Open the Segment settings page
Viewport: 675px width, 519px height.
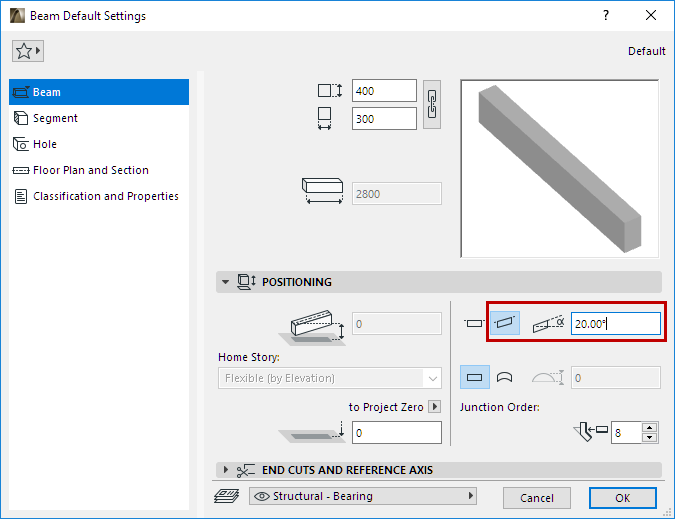pos(99,118)
